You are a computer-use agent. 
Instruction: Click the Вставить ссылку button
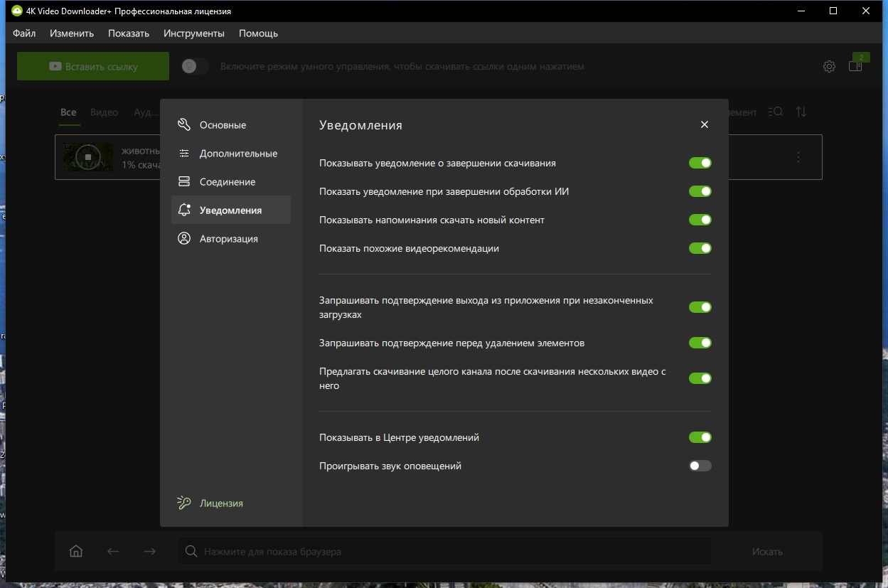pos(93,67)
